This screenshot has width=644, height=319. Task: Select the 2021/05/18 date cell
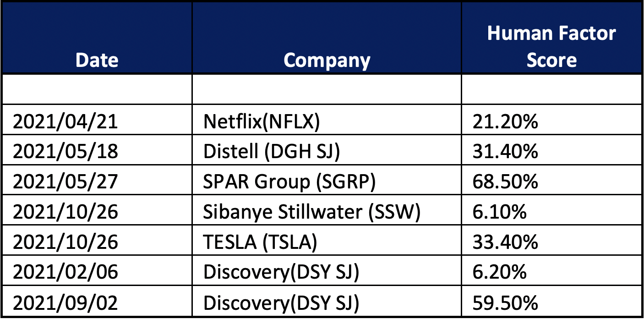[65, 152]
